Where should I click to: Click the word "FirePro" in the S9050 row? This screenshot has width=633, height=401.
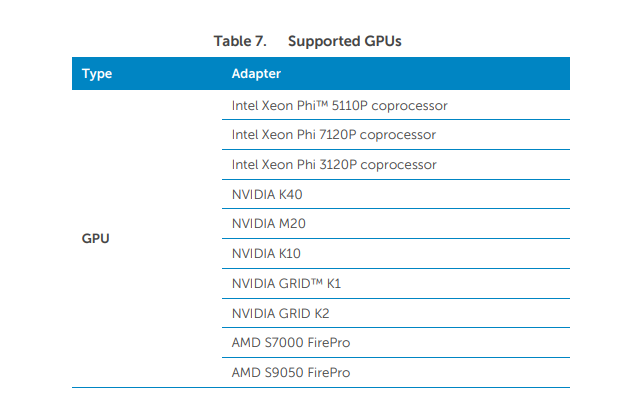point(327,373)
